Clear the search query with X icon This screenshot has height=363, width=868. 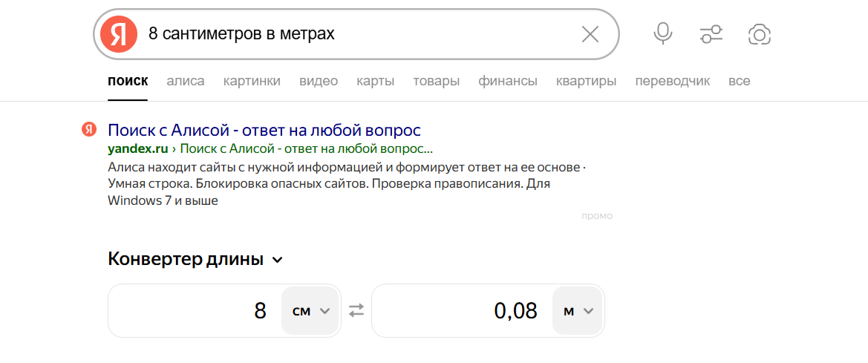[x=590, y=34]
